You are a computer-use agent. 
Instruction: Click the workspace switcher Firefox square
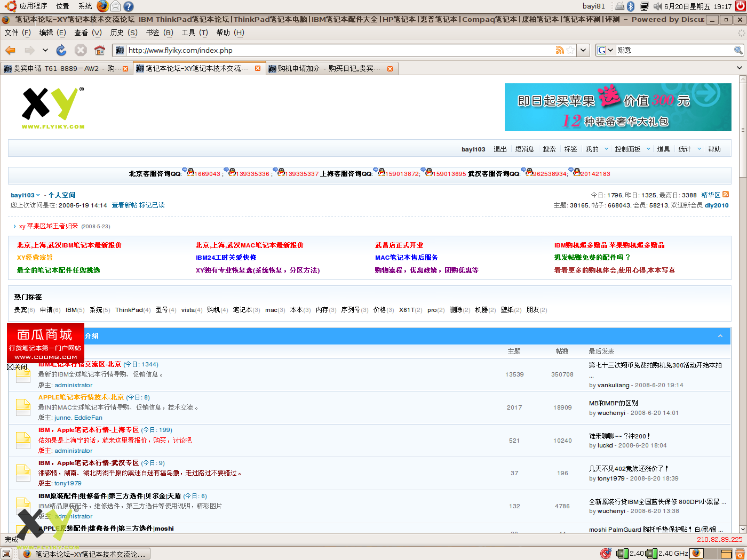(x=697, y=554)
